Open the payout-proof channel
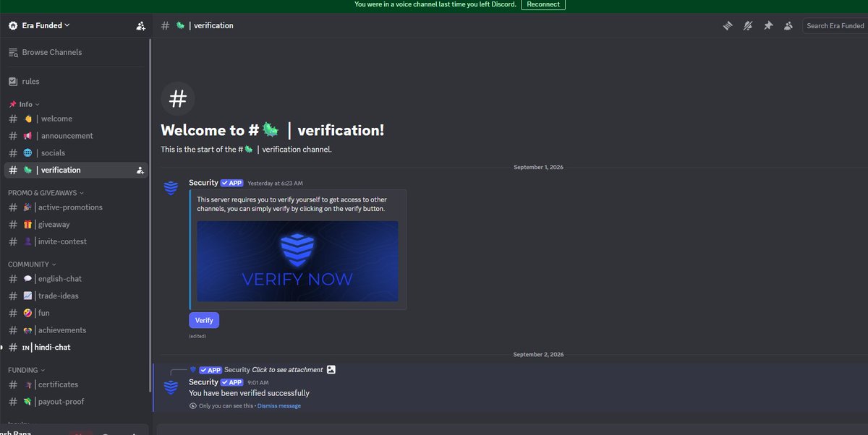 pos(76,402)
